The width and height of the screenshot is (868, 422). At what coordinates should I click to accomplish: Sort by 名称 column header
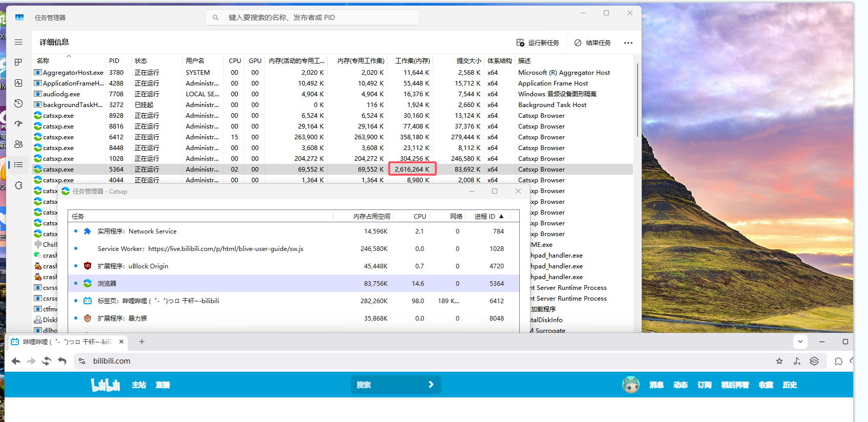click(x=69, y=60)
